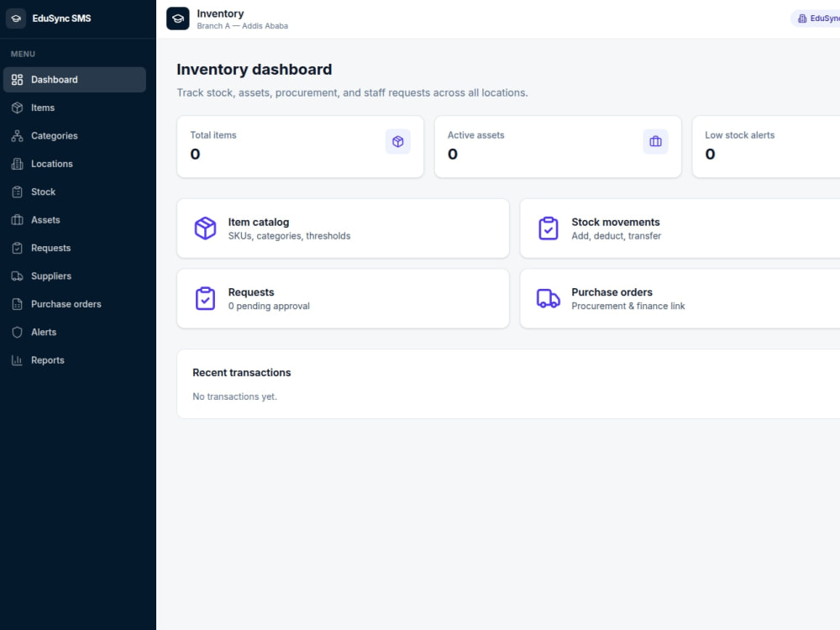Click the Requests clipboard-check icon in sidebar
840x630 pixels.
[17, 248]
